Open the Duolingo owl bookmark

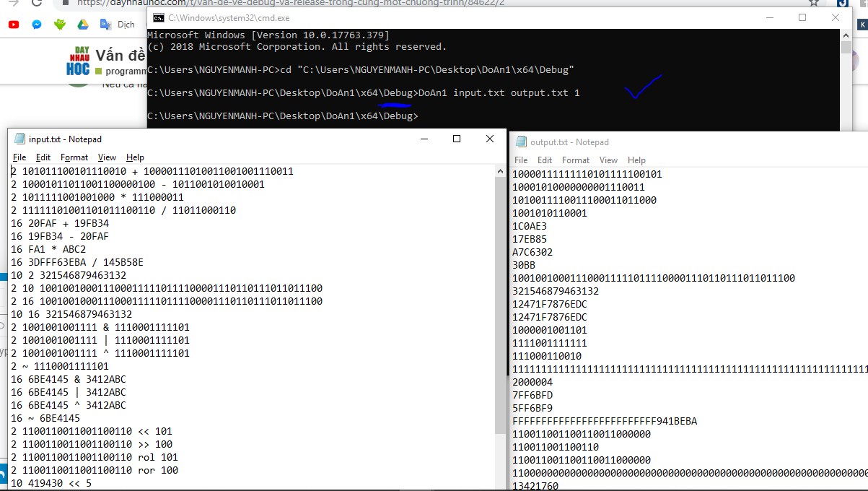[60, 25]
